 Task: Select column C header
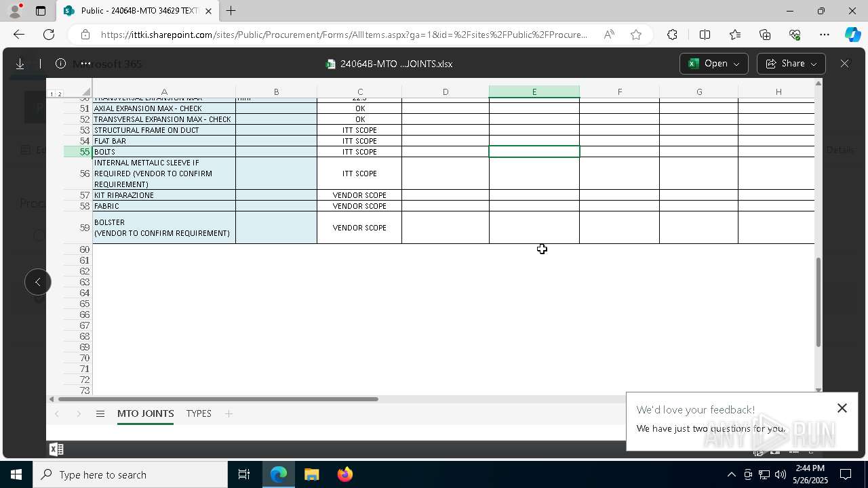coord(359,91)
